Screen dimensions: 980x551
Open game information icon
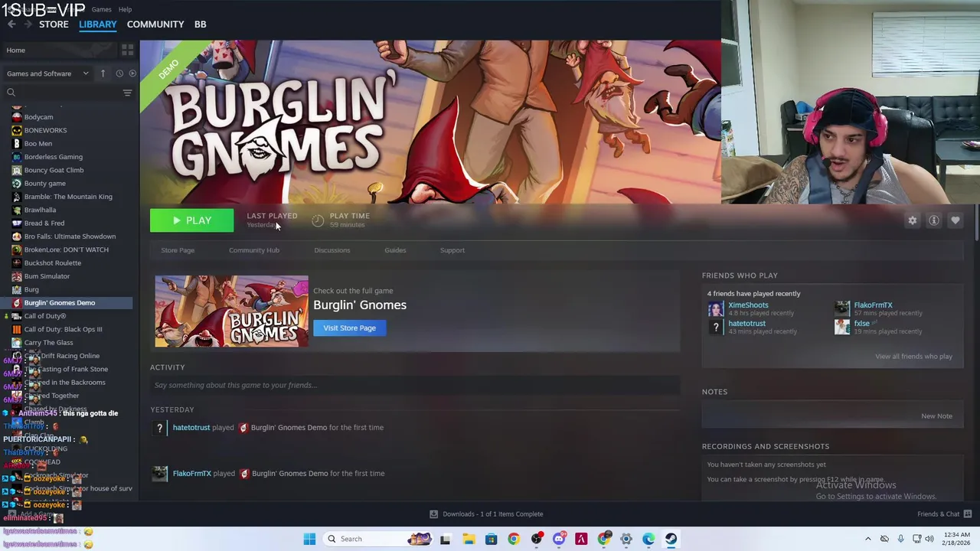933,220
